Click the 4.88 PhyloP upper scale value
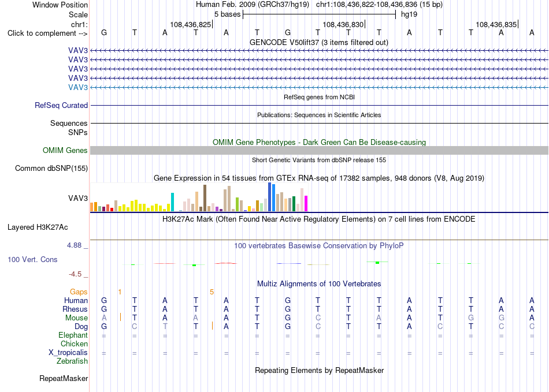 [x=74, y=245]
